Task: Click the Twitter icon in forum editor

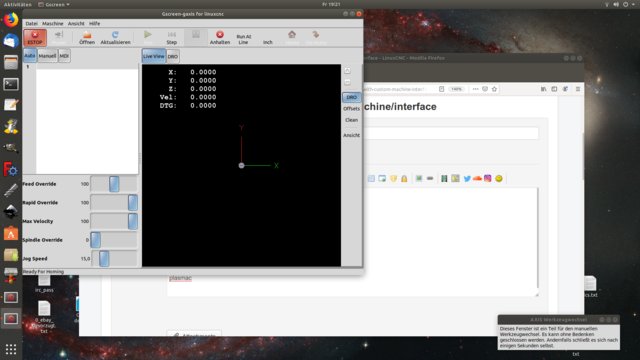Action: click(x=467, y=178)
